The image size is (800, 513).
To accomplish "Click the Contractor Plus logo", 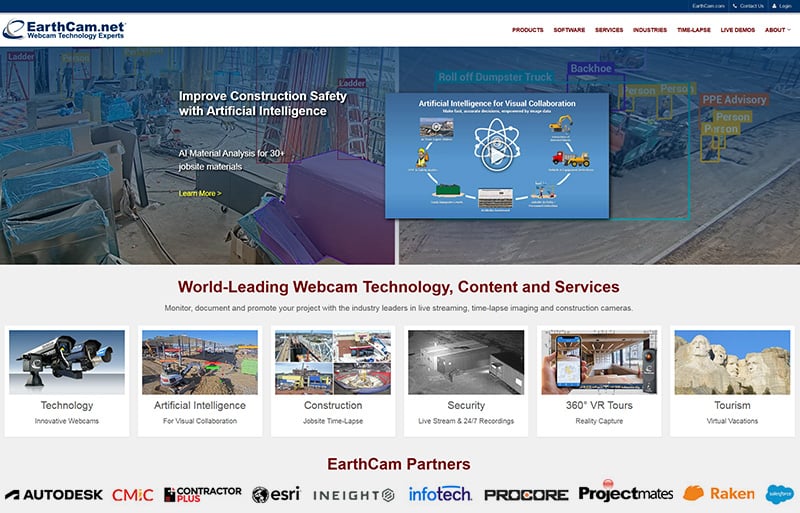I will click(203, 494).
